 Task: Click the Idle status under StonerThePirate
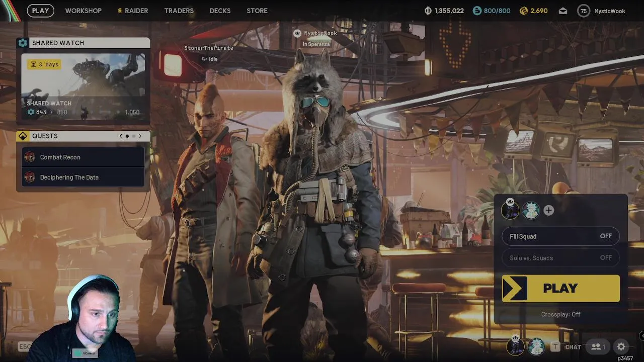210,59
